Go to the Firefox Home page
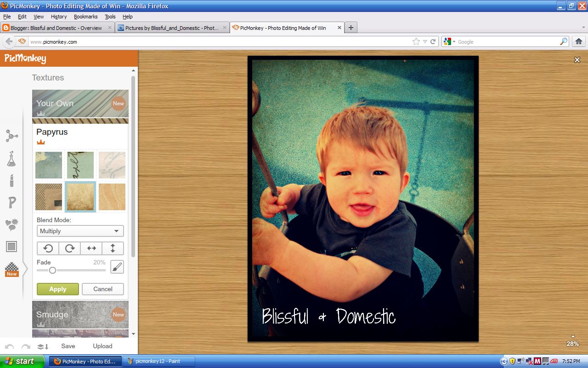The width and height of the screenshot is (588, 368). coord(578,41)
